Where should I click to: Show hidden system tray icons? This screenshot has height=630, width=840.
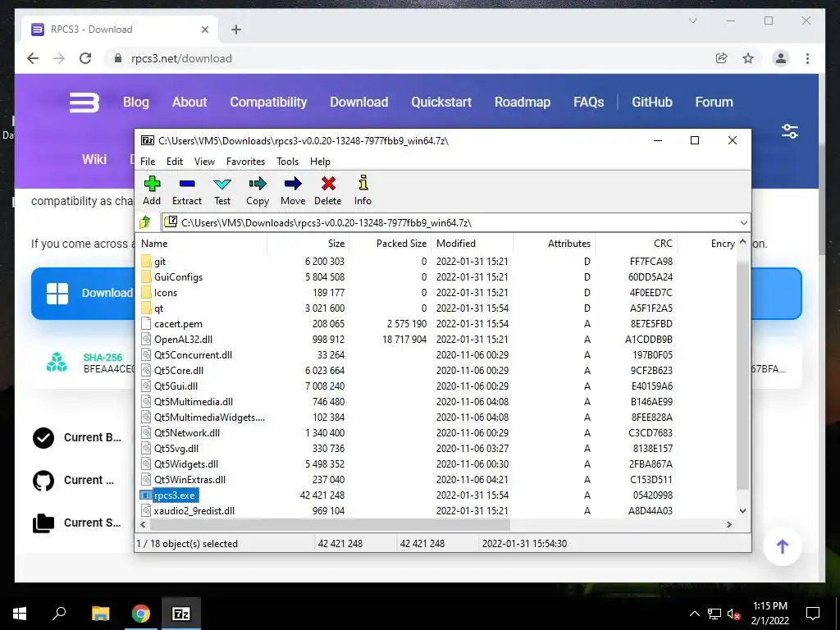pyautogui.click(x=694, y=614)
